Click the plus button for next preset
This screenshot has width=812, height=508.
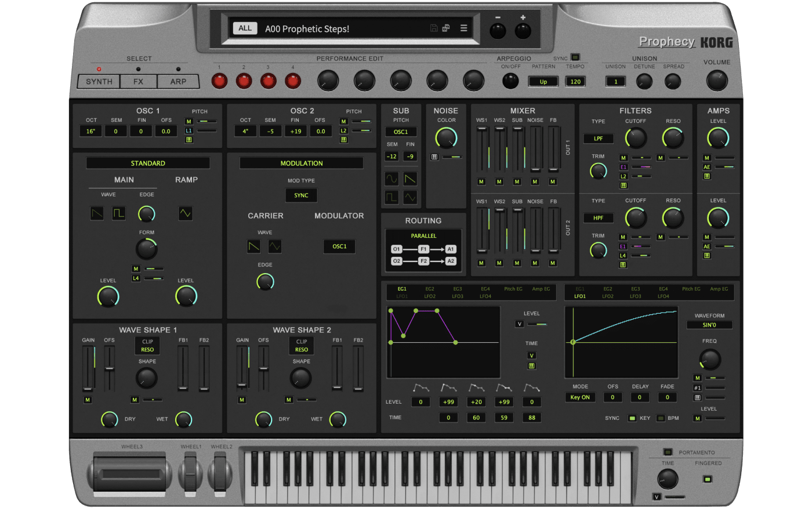coord(523,30)
